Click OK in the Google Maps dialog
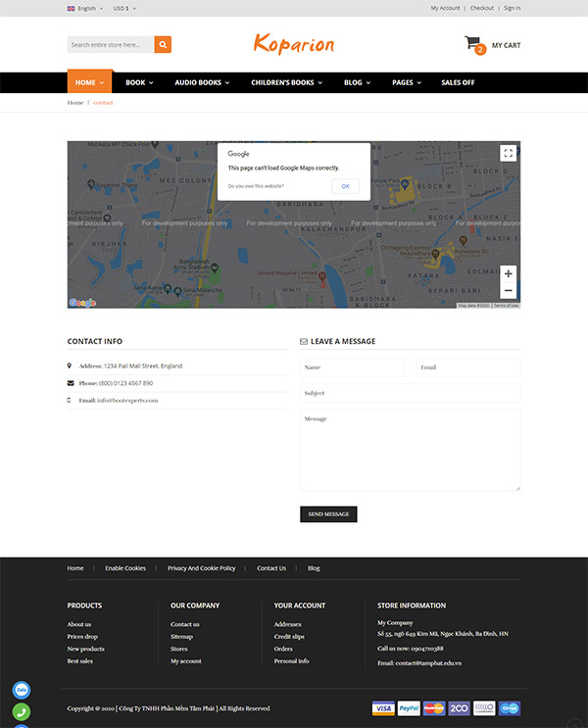588x728 pixels. 345,185
